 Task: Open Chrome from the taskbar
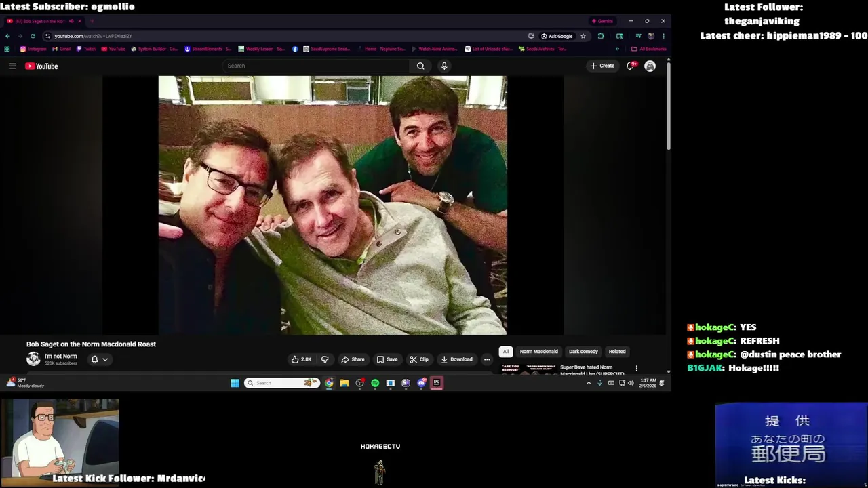tap(329, 383)
